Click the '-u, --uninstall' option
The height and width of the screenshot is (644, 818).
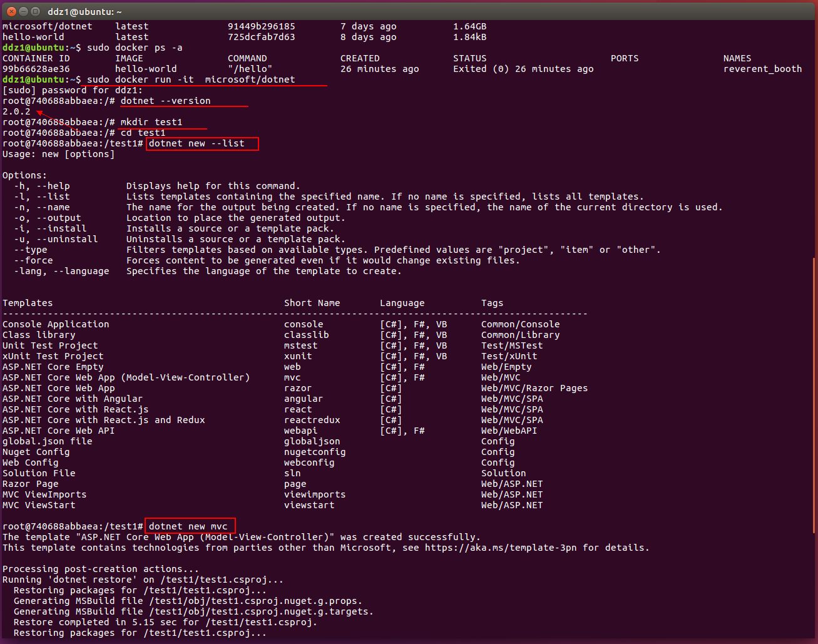(56, 239)
